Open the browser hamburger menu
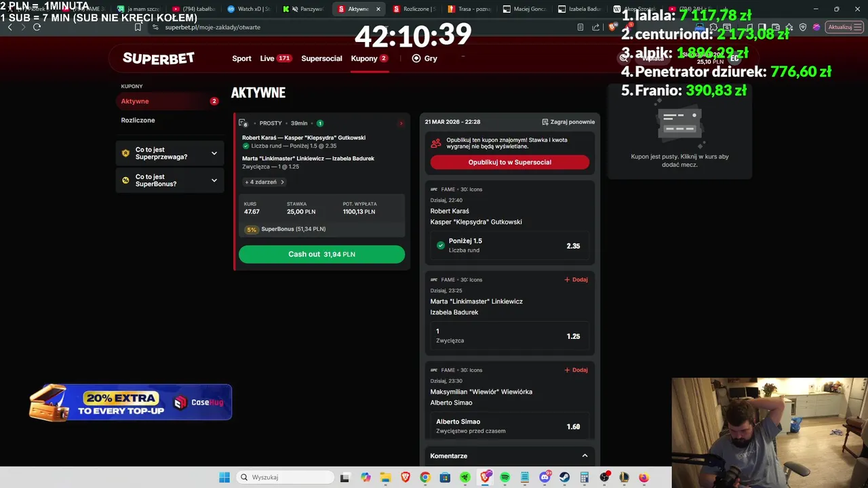This screenshot has width=868, height=488. click(x=858, y=27)
